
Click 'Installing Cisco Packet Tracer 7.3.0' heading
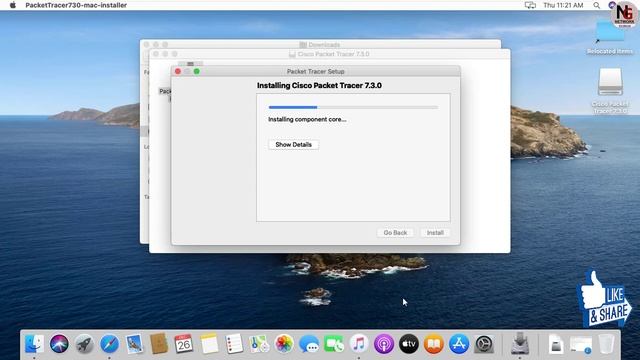(x=319, y=86)
